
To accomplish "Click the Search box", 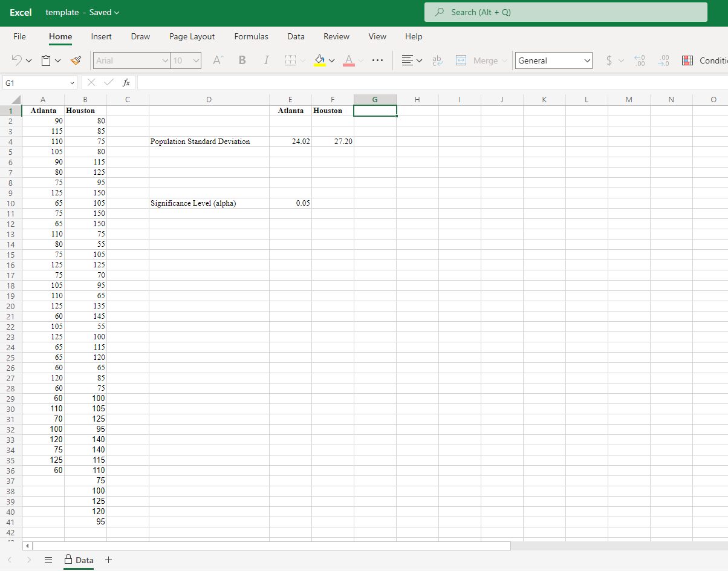I will 566,12.
